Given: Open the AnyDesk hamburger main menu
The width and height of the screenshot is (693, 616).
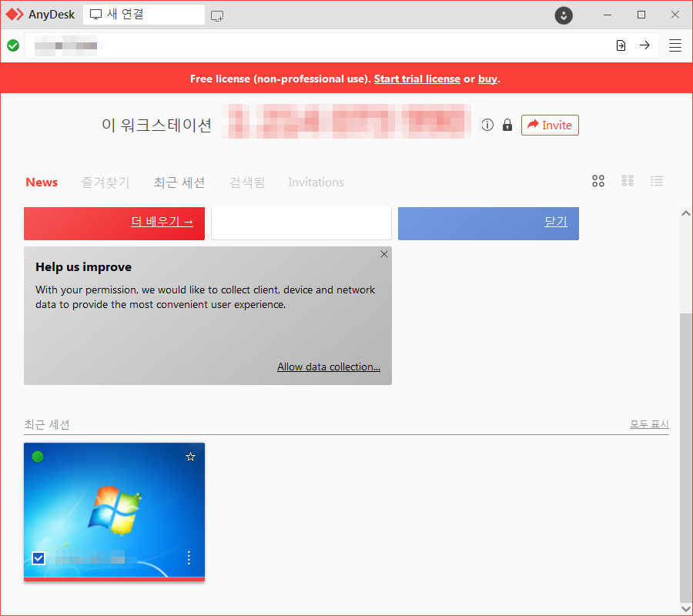Looking at the screenshot, I should [x=675, y=45].
